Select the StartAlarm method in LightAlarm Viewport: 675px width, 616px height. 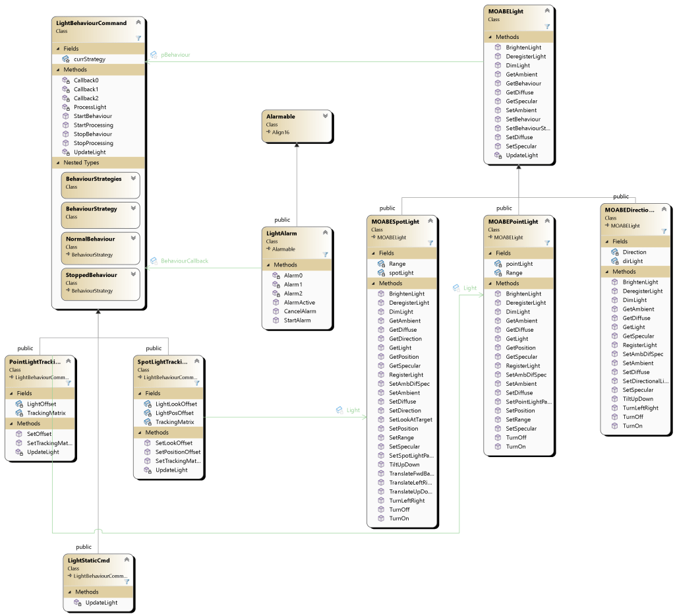297,321
